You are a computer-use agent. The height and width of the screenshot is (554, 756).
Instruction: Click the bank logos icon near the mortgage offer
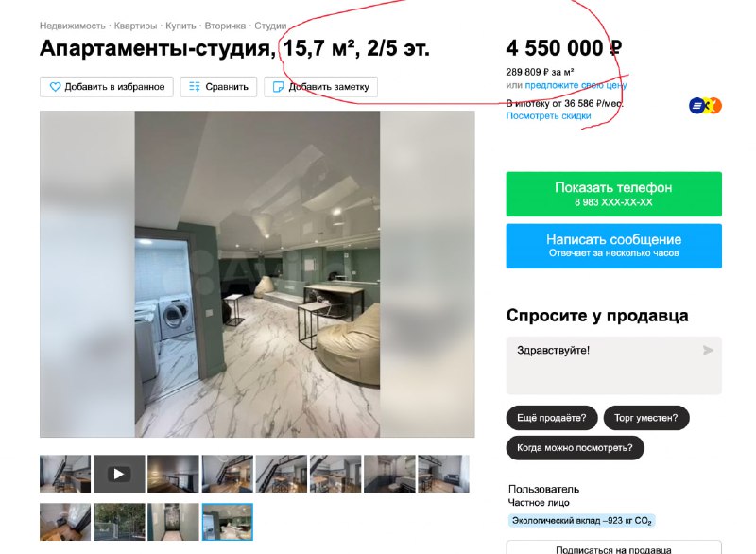705,106
